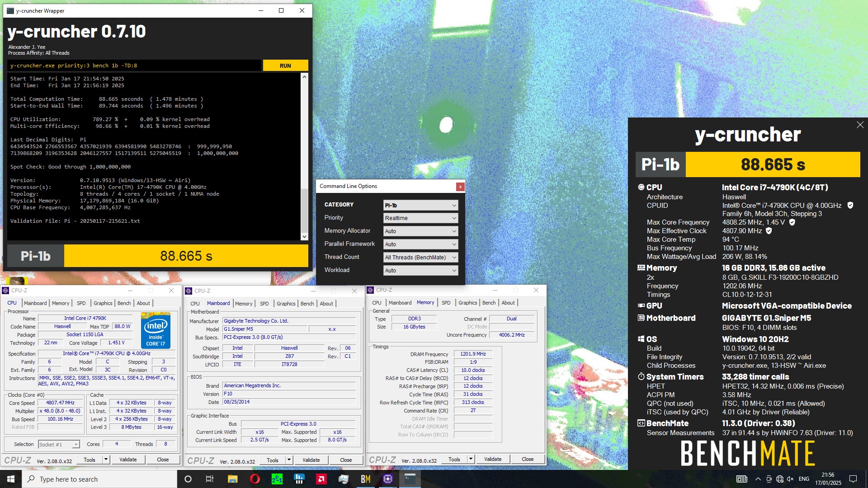Click the Intel inside Core i7 logo

[156, 330]
